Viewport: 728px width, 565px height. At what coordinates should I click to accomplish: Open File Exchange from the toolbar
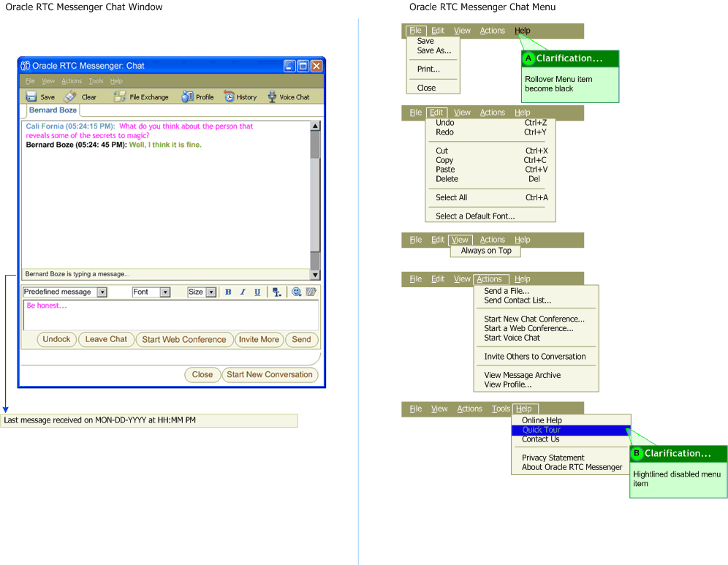point(119,96)
